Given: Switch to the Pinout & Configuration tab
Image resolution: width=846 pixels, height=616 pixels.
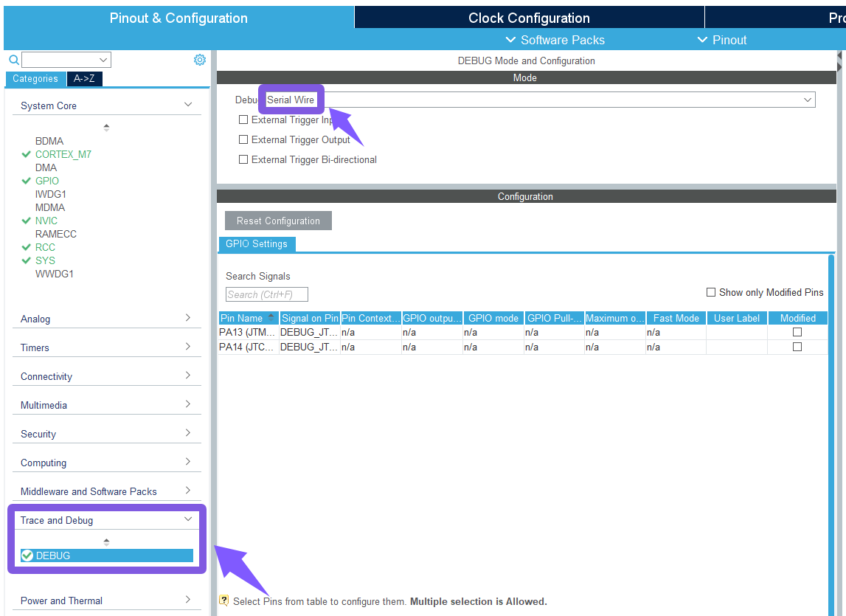Looking at the screenshot, I should click(x=178, y=18).
